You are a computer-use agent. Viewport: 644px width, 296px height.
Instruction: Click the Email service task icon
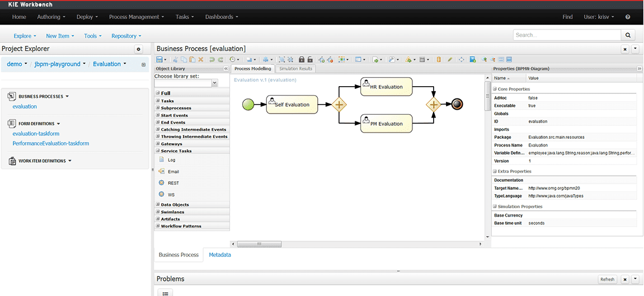coord(161,171)
